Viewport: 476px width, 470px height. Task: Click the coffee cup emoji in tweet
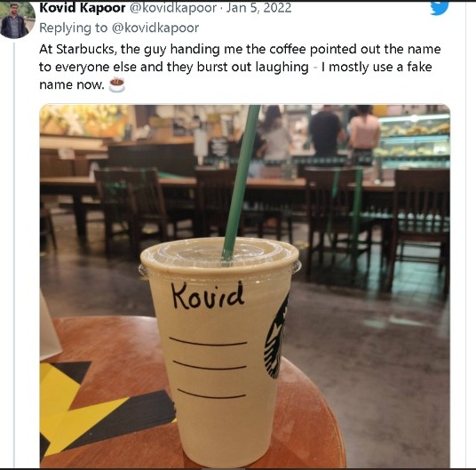pos(117,84)
